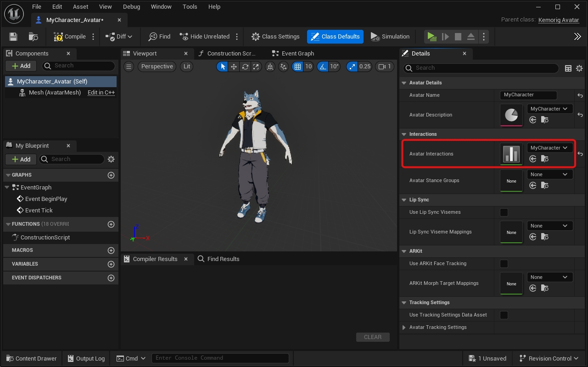588x367 pixels.
Task: Expand the Avatar Tracking Settings section
Action: 404,328
